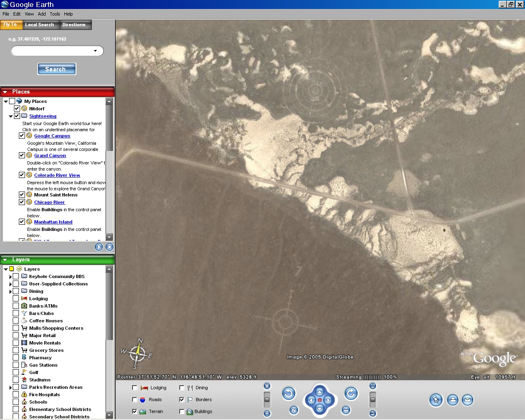
Task: Expand Keyhole Community BBS folder
Action: 11,276
